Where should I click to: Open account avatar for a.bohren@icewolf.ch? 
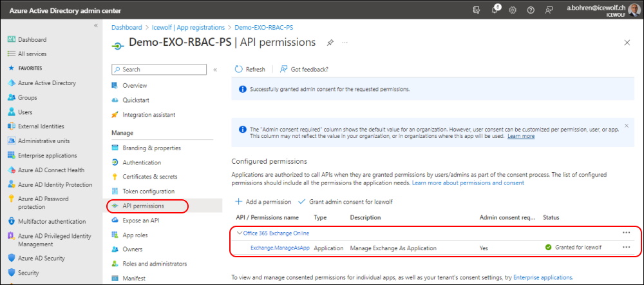(634, 10)
